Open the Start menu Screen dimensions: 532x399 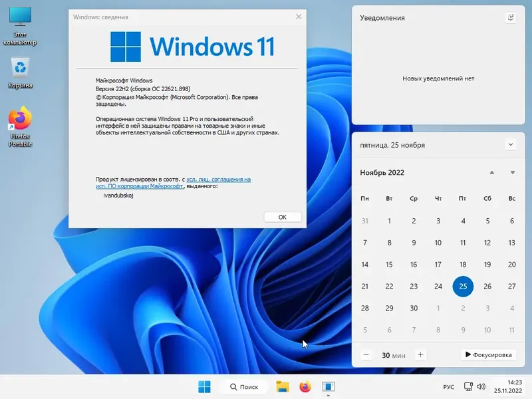(204, 386)
